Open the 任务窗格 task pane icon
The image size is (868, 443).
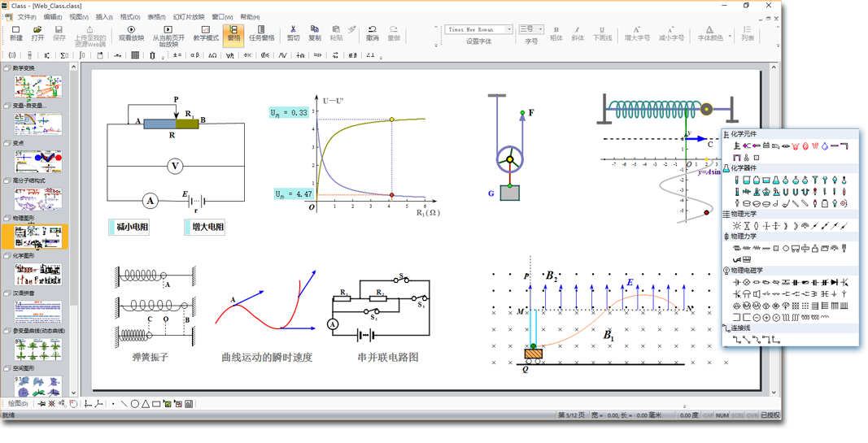(261, 33)
